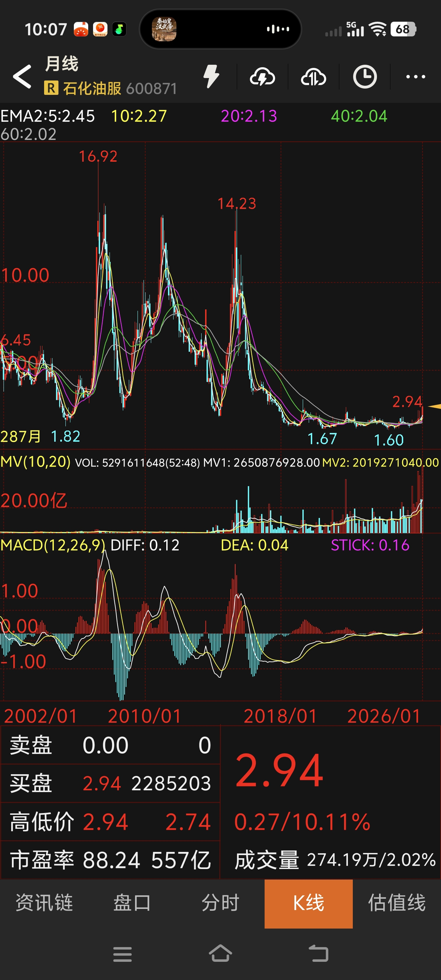The image size is (441, 980).
Task: Tap the yellow R margin badge
Action: point(51,88)
